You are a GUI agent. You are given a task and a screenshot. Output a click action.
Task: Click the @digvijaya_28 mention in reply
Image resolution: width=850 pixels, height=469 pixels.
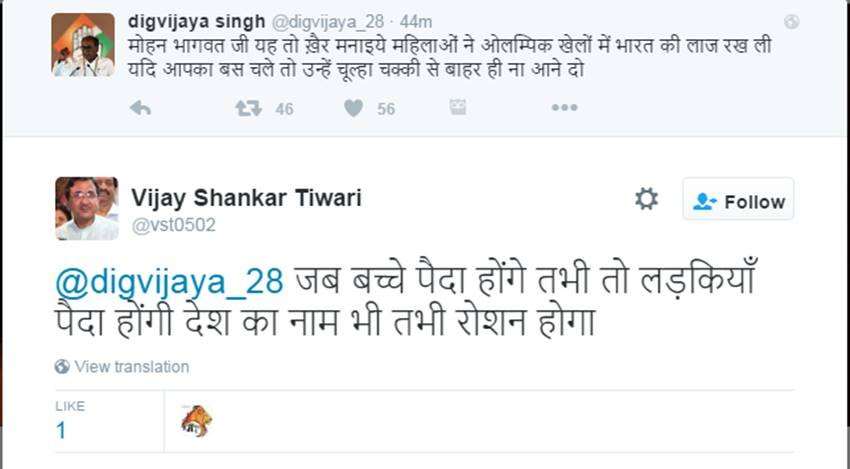tap(169, 284)
